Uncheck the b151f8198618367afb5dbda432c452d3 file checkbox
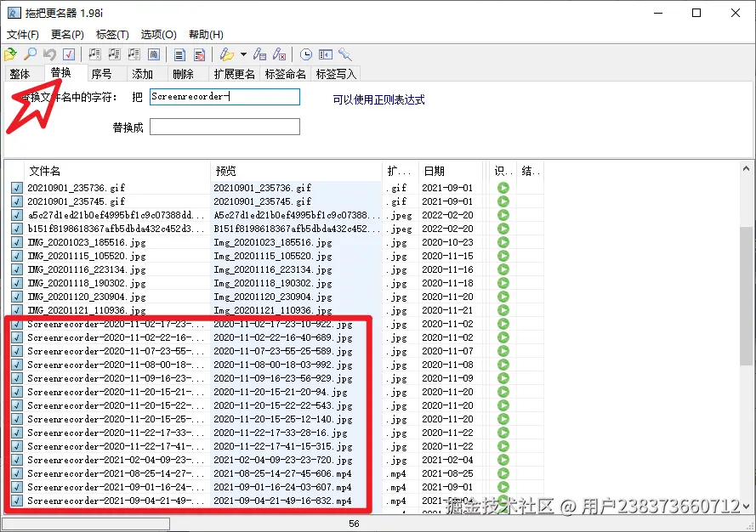The width and height of the screenshot is (756, 532). click(17, 229)
